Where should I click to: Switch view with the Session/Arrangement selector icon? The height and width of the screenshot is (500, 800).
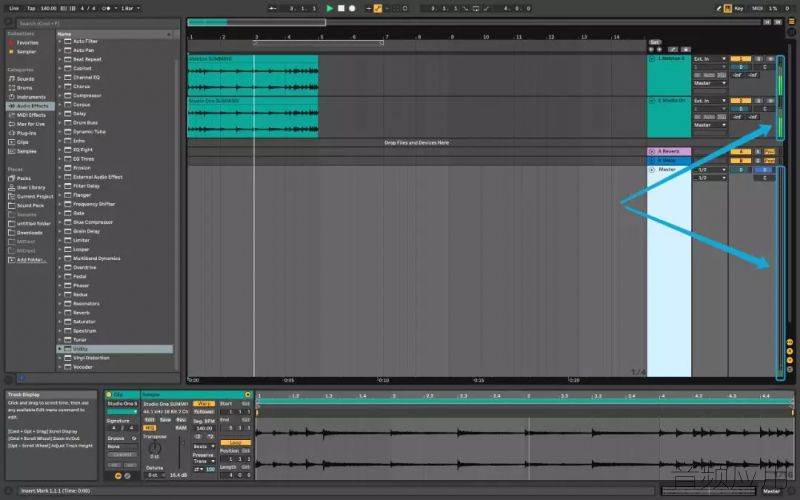(x=791, y=21)
